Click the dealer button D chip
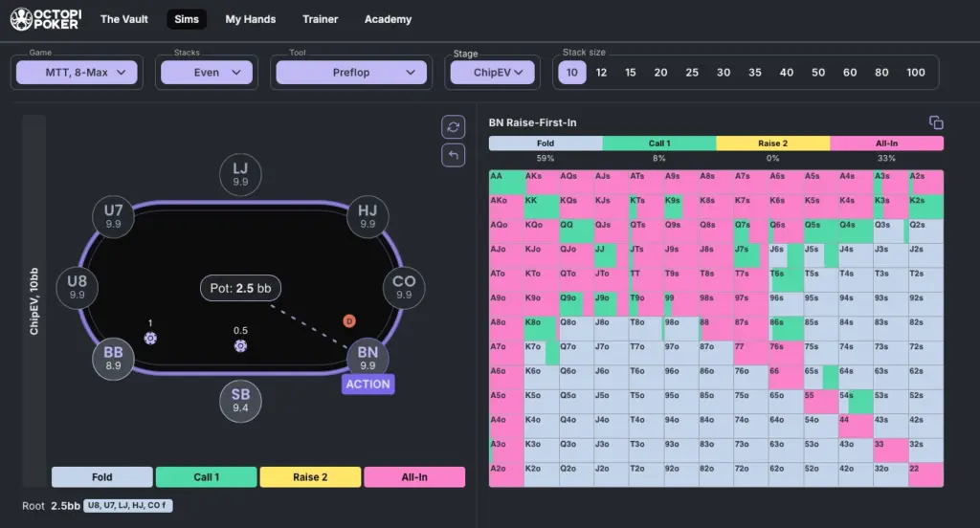Screen dimensions: 980x528 point(349,321)
